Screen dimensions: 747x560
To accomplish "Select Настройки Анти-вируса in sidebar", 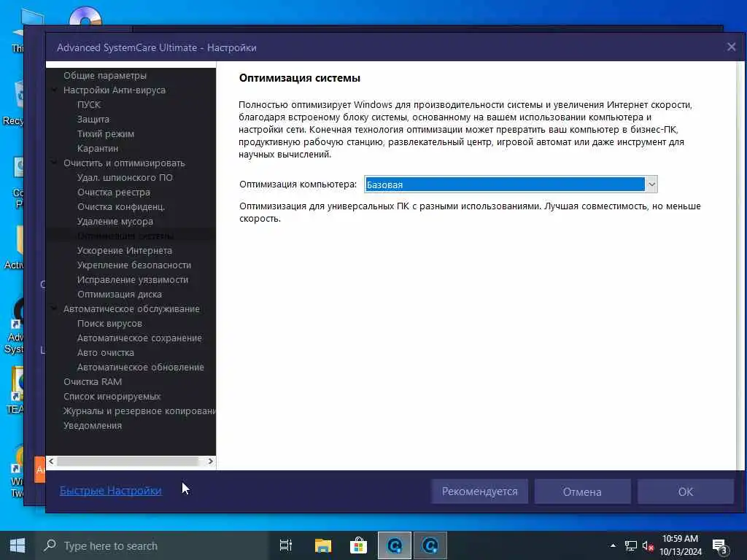I will click(115, 90).
